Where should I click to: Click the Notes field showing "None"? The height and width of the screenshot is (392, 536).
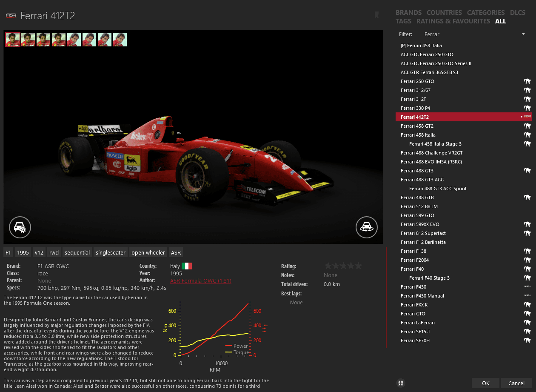pos(331,275)
